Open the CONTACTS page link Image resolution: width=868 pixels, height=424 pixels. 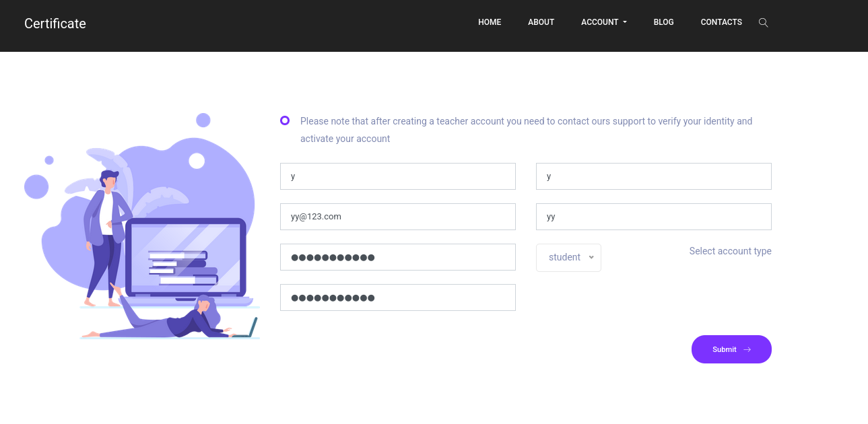coord(721,22)
